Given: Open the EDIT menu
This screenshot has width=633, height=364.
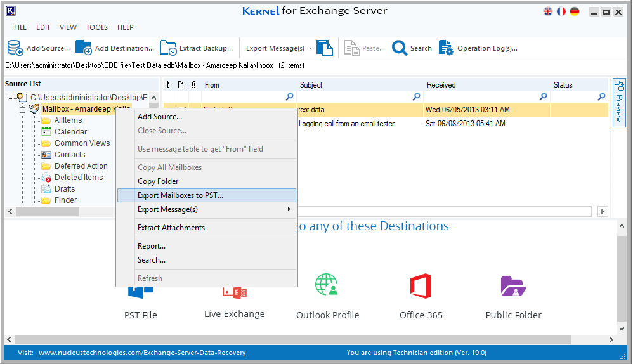Looking at the screenshot, I should (43, 27).
